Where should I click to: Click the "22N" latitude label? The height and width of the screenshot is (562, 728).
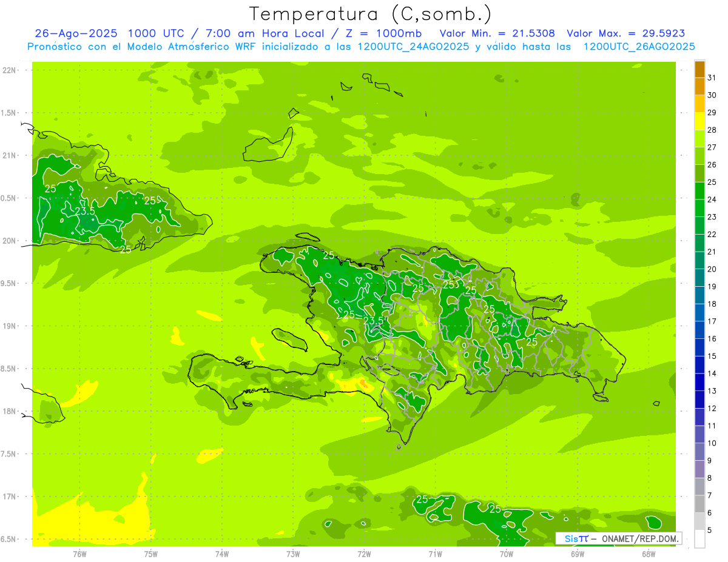pos(10,70)
